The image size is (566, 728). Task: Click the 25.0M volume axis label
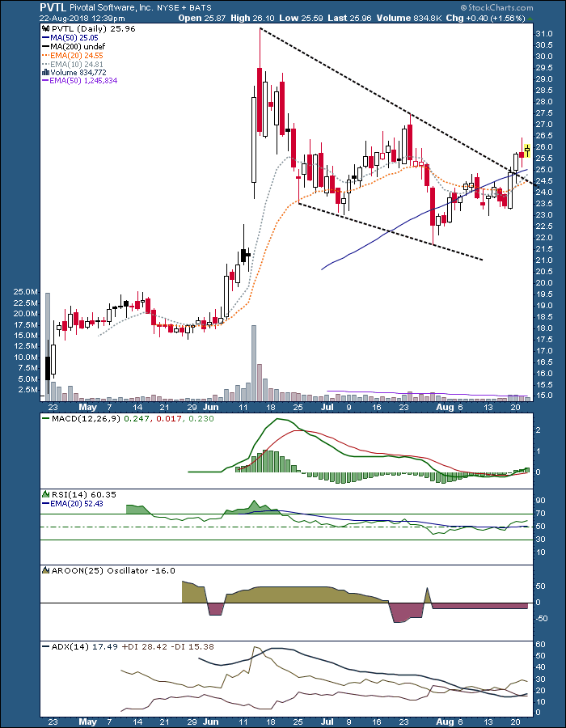[27, 291]
